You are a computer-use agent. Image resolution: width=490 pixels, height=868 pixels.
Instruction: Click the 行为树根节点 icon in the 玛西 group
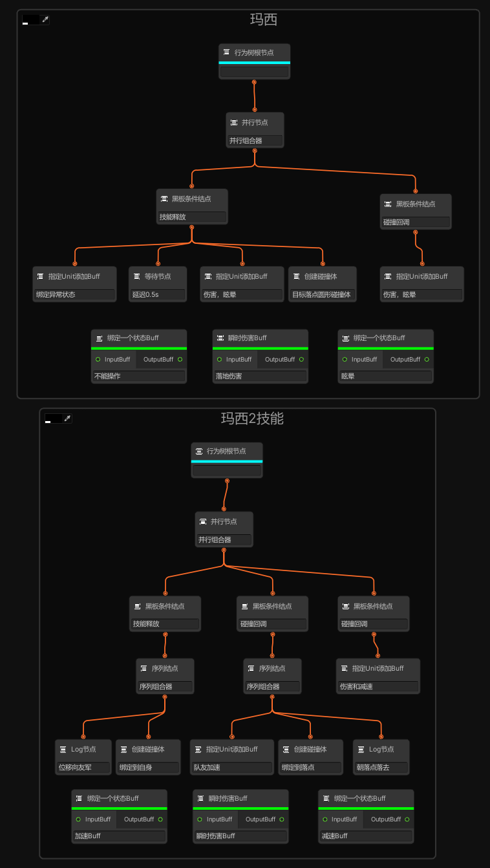[x=226, y=52]
